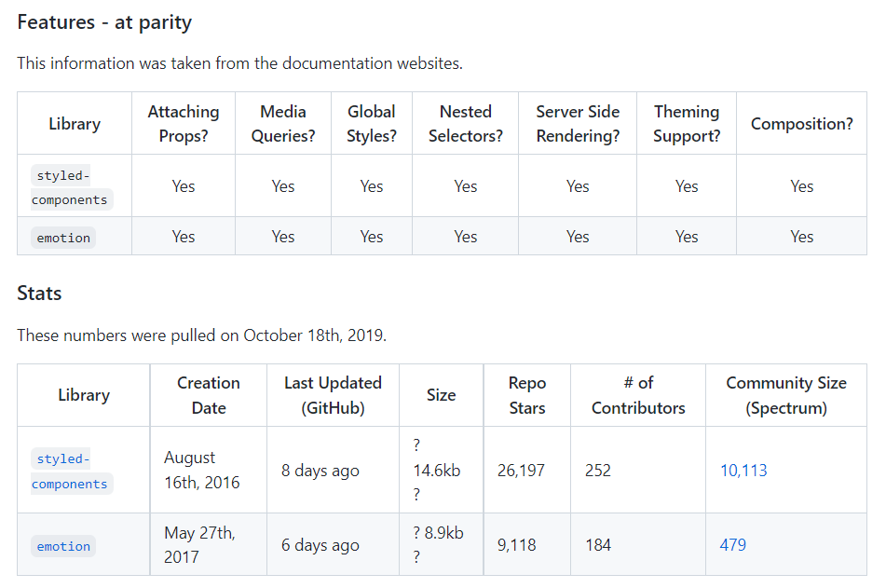Click the 'Community Size (Spectrum)' header
Viewport: 886px width, 588px height.
(786, 395)
